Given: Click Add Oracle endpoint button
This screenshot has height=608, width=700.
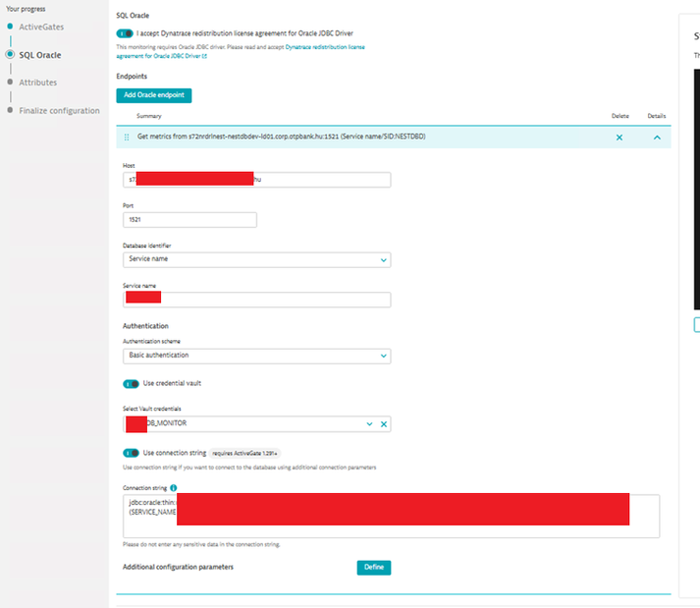Looking at the screenshot, I should 154,95.
